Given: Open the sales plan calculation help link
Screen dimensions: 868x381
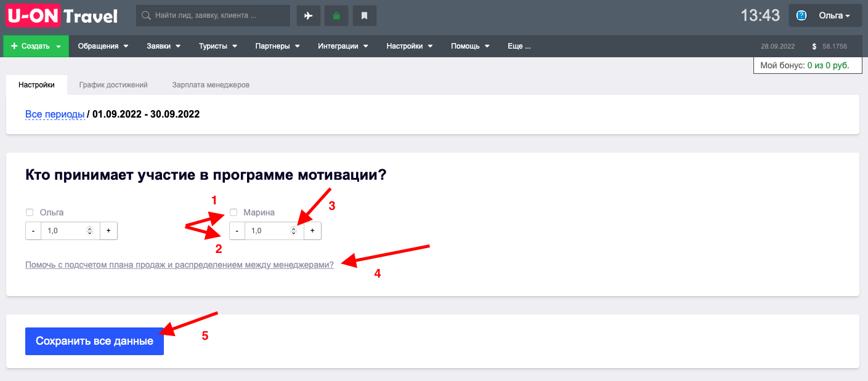Looking at the screenshot, I should pyautogui.click(x=179, y=265).
